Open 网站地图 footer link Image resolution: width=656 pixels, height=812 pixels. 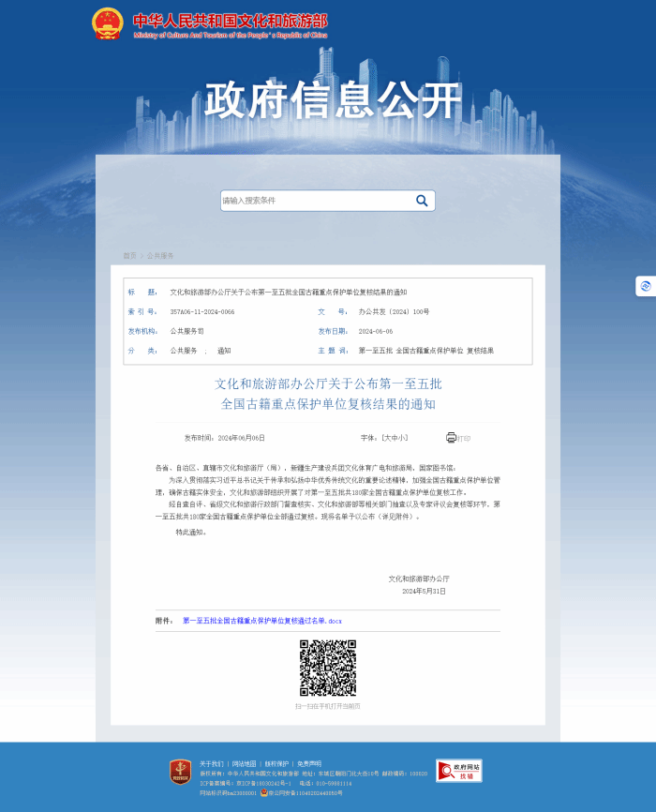pos(244,763)
